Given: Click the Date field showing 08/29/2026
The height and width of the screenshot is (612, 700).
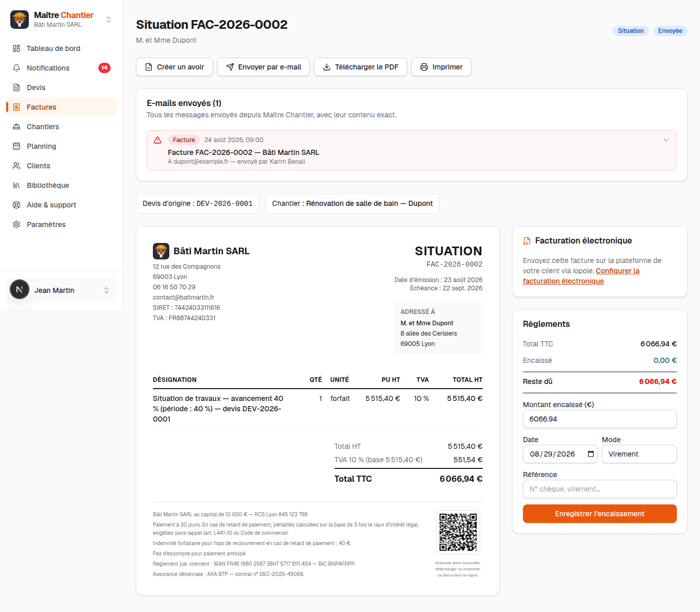Looking at the screenshot, I should pos(560,454).
